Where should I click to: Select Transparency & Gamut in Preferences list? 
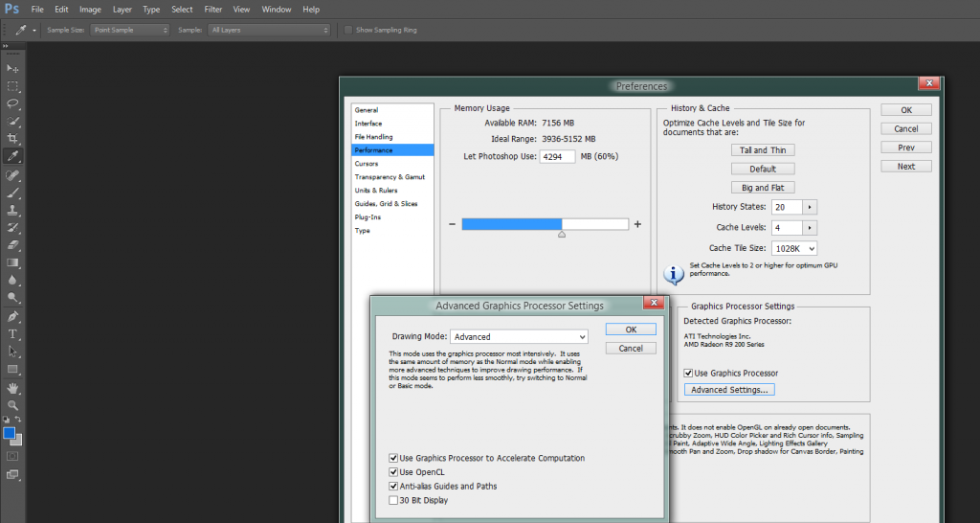pos(392,177)
